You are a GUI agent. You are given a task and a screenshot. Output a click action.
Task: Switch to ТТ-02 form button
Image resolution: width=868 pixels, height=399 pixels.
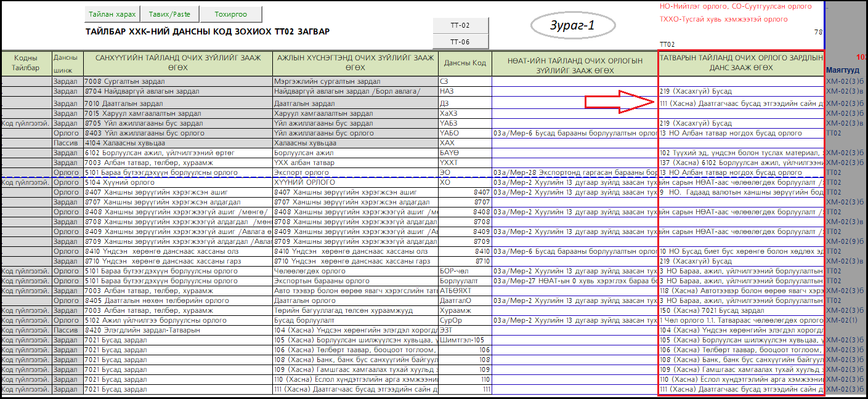[460, 26]
